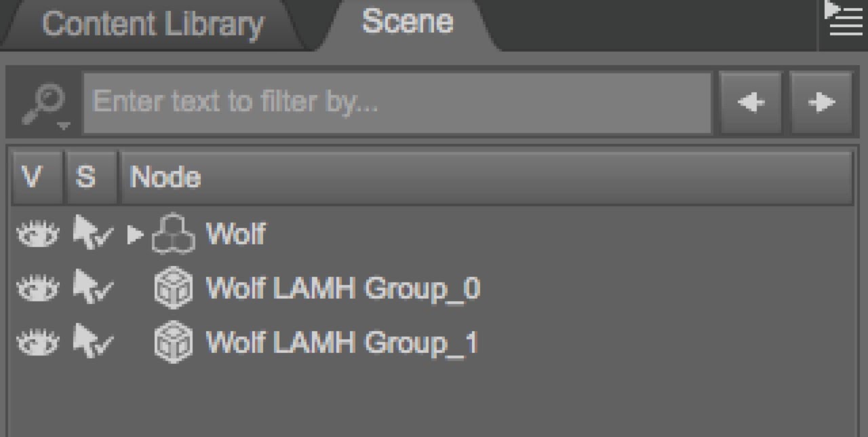The height and width of the screenshot is (437, 868).
Task: Click the Wolf figure node icon
Action: [x=173, y=235]
